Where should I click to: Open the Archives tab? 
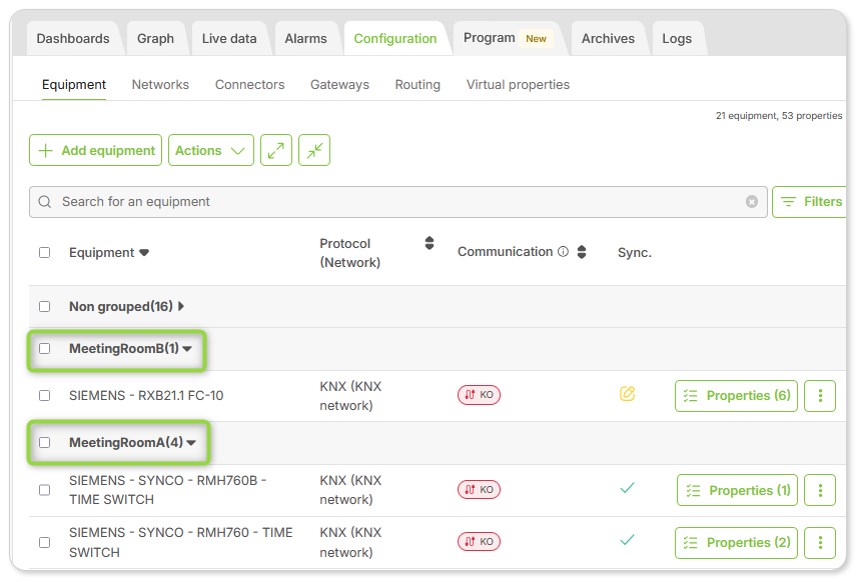point(608,39)
